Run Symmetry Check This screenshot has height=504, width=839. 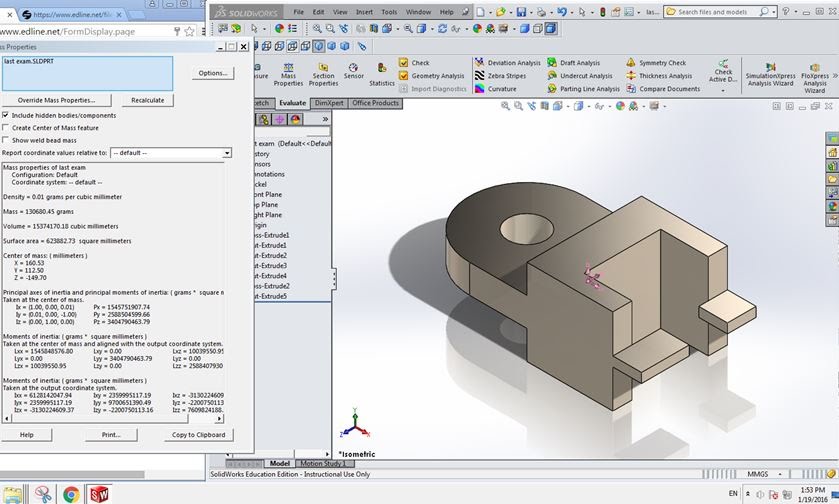click(x=656, y=63)
